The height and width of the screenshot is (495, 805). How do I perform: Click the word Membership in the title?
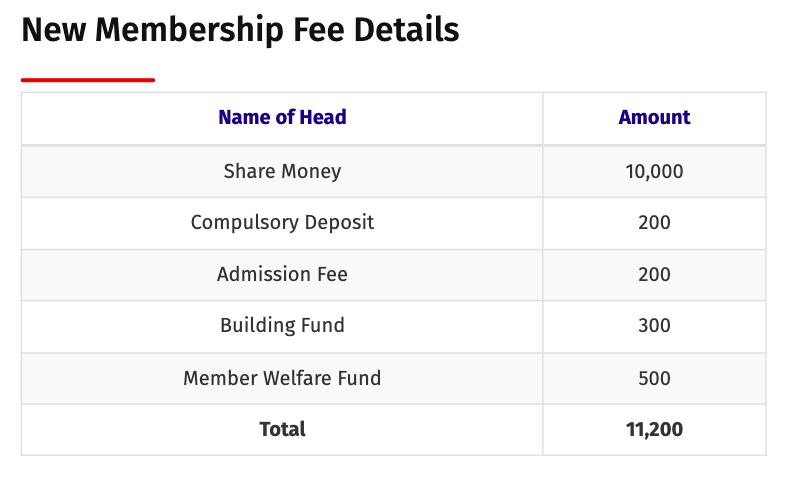[189, 30]
